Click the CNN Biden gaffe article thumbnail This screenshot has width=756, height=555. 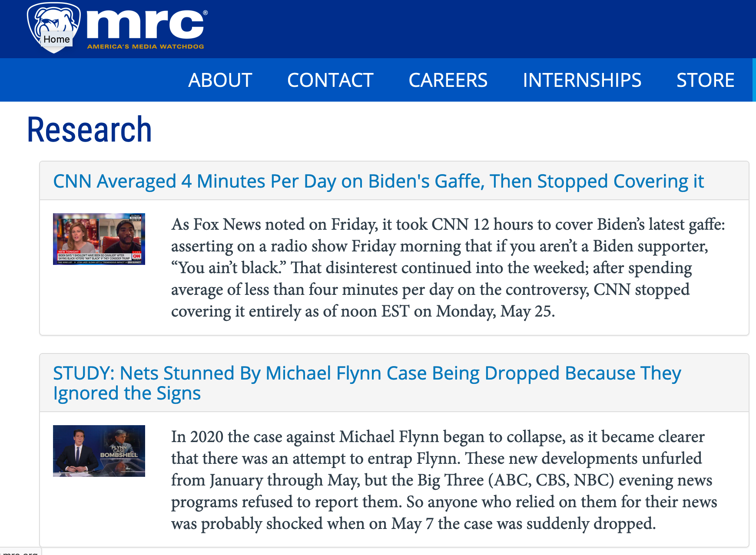(x=99, y=239)
